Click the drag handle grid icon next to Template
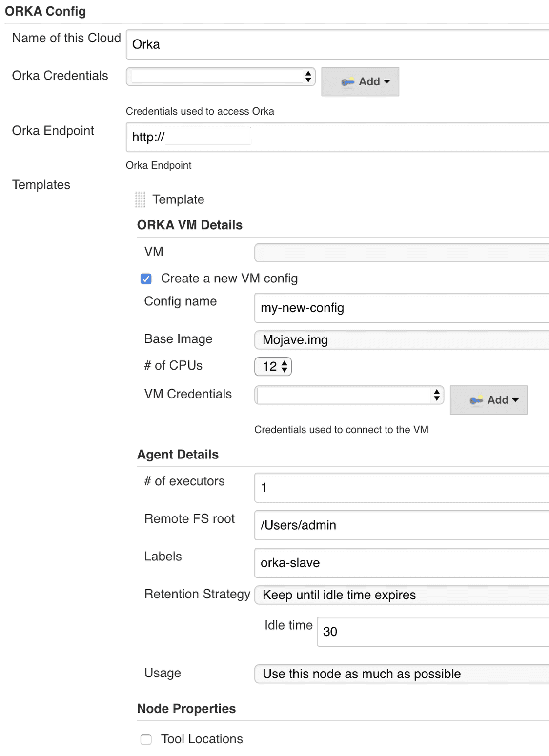Screen dimensions: 549x756 [x=140, y=199]
